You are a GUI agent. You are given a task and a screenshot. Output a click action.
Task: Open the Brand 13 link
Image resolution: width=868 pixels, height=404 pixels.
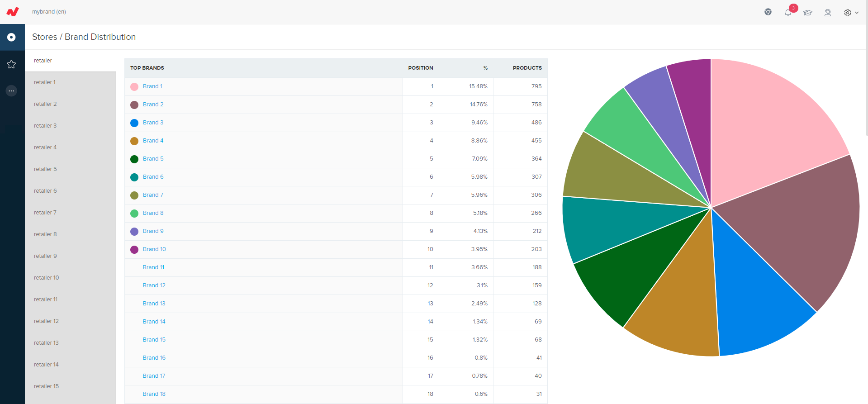pyautogui.click(x=154, y=304)
